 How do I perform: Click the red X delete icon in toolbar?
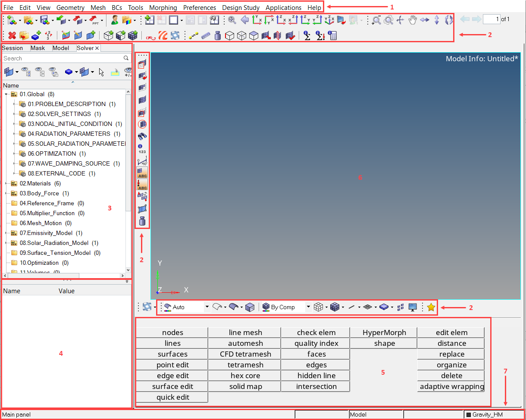[x=12, y=36]
